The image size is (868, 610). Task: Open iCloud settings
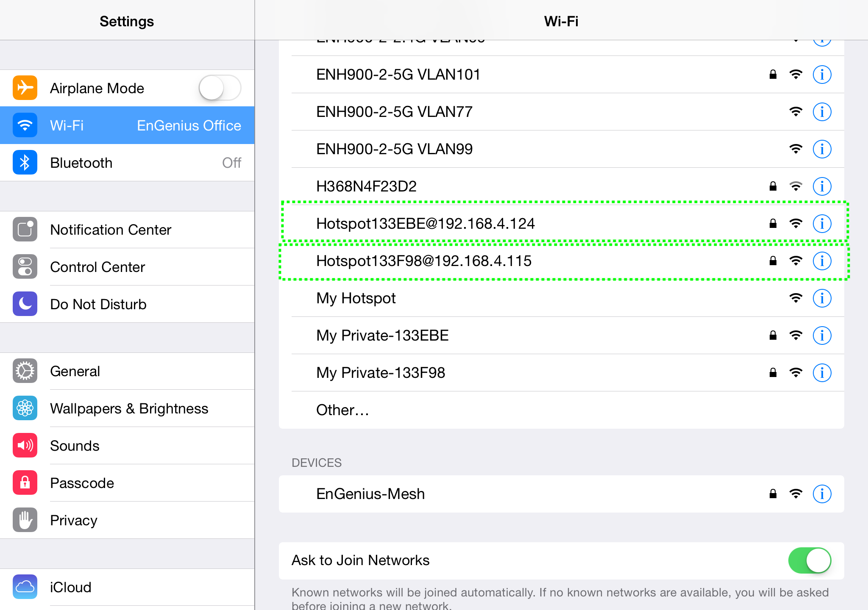[127, 587]
